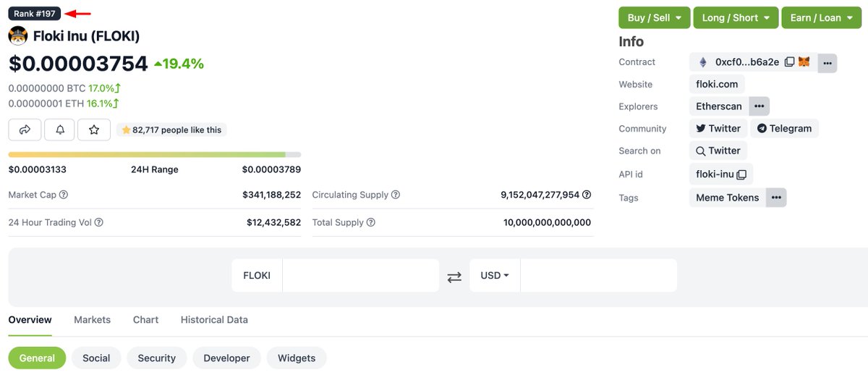Switch to the Overview tab
This screenshot has width=868, height=375.
30,319
